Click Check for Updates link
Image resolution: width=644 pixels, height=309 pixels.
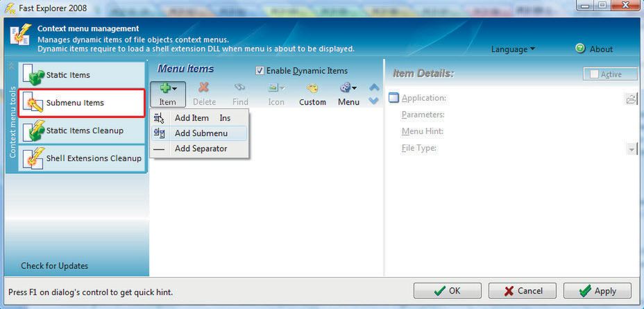(55, 266)
